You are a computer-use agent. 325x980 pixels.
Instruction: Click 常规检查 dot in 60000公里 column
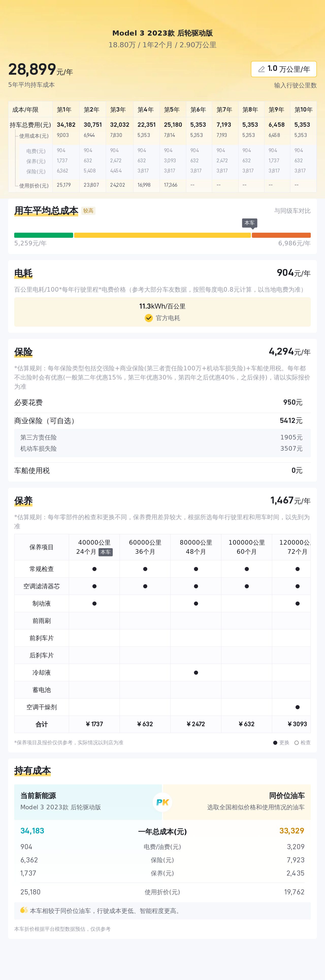pyautogui.click(x=145, y=569)
